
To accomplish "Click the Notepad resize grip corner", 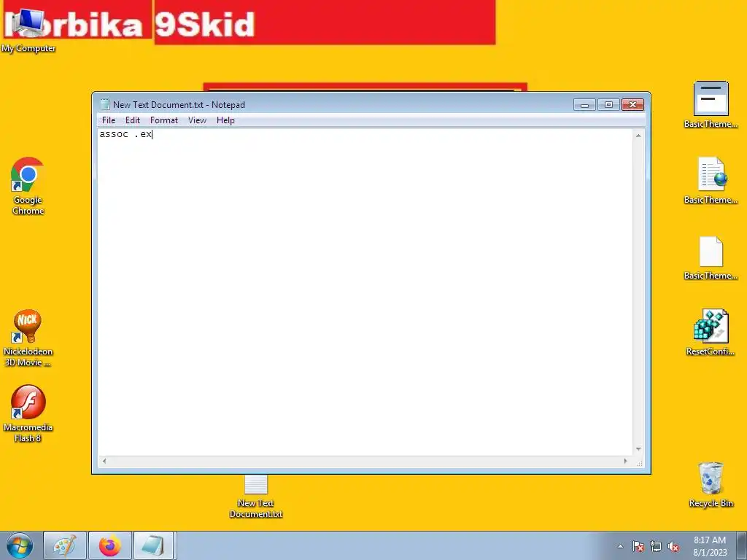I will point(639,462).
